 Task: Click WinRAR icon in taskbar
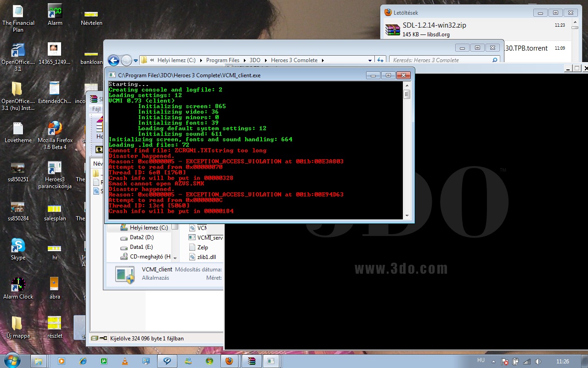pos(251,361)
